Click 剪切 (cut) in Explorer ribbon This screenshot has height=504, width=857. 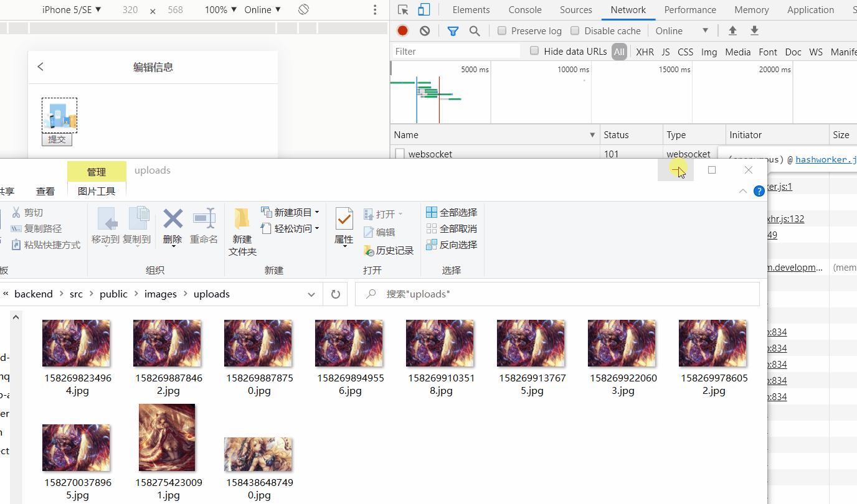(27, 213)
